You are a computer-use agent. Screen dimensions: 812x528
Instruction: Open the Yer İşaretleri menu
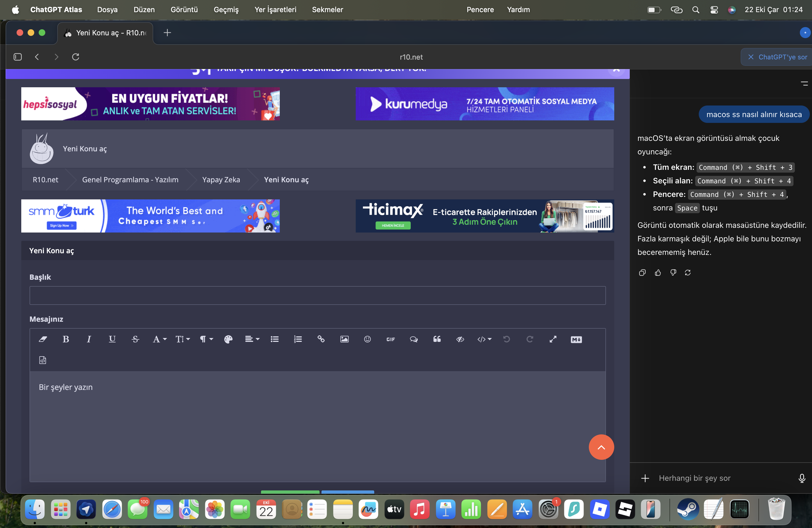click(x=275, y=10)
